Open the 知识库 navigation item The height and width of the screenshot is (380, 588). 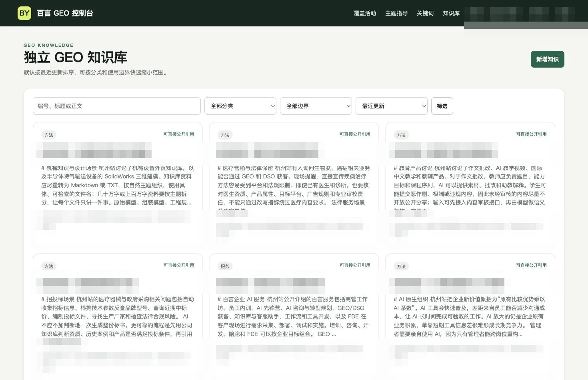pos(451,13)
